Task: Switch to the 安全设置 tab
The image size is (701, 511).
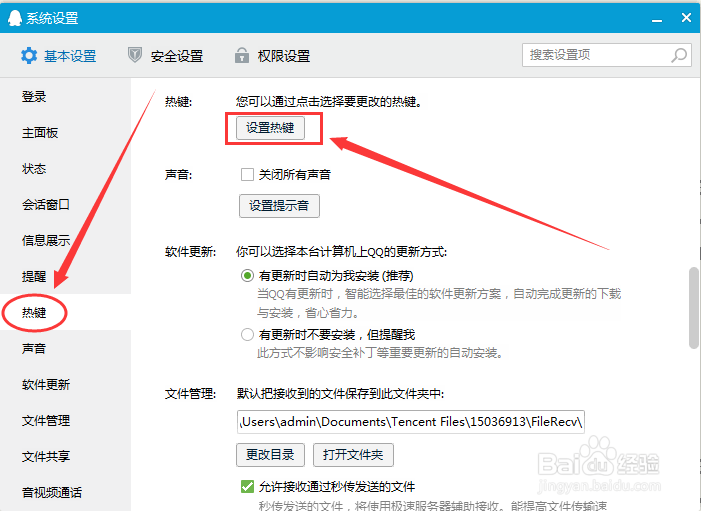Action: pyautogui.click(x=165, y=56)
